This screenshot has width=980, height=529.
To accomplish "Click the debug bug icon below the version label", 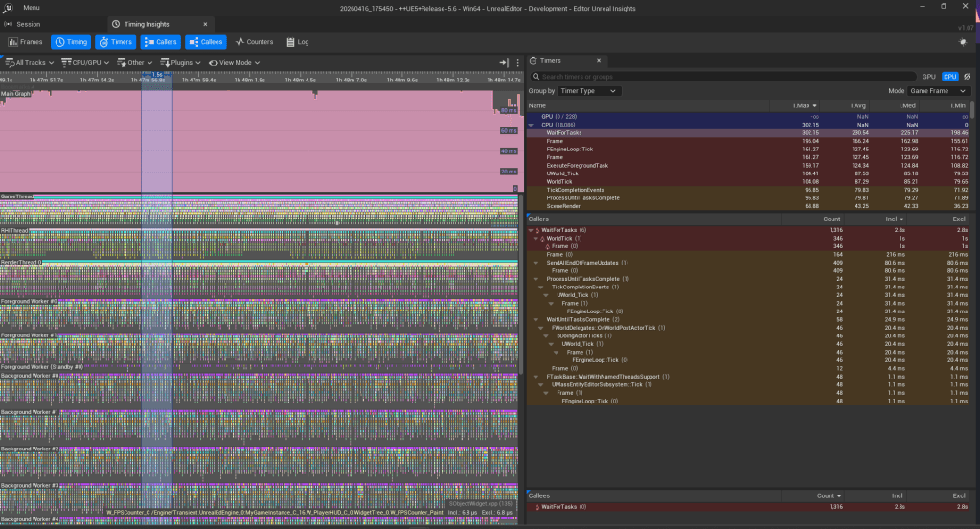I will coord(964,42).
